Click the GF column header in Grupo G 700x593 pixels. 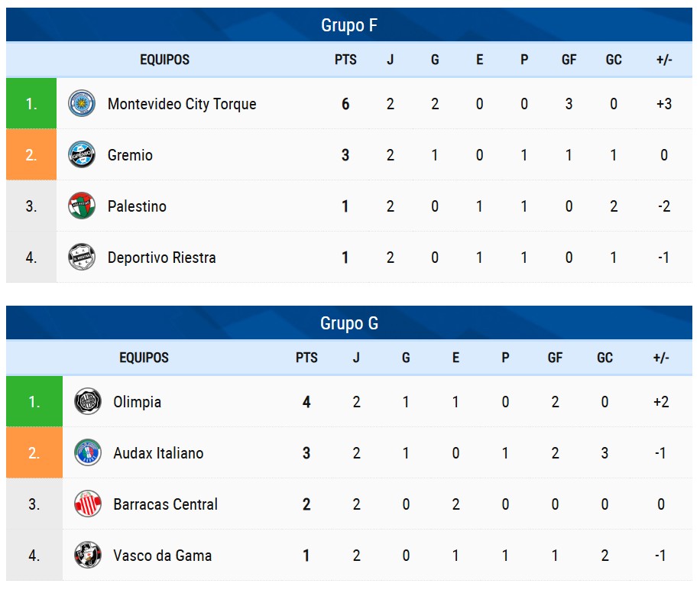pyautogui.click(x=556, y=358)
